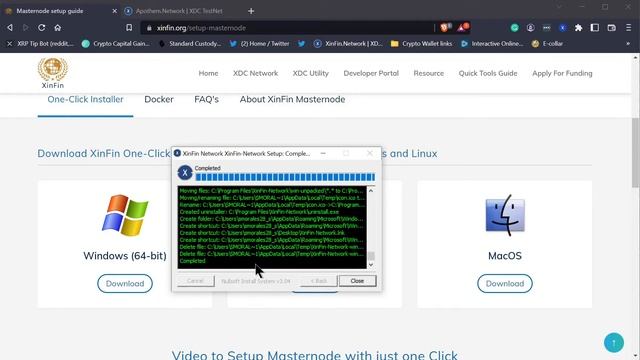
Task: Download the Windows (64-bit) installer
Action: (x=125, y=284)
